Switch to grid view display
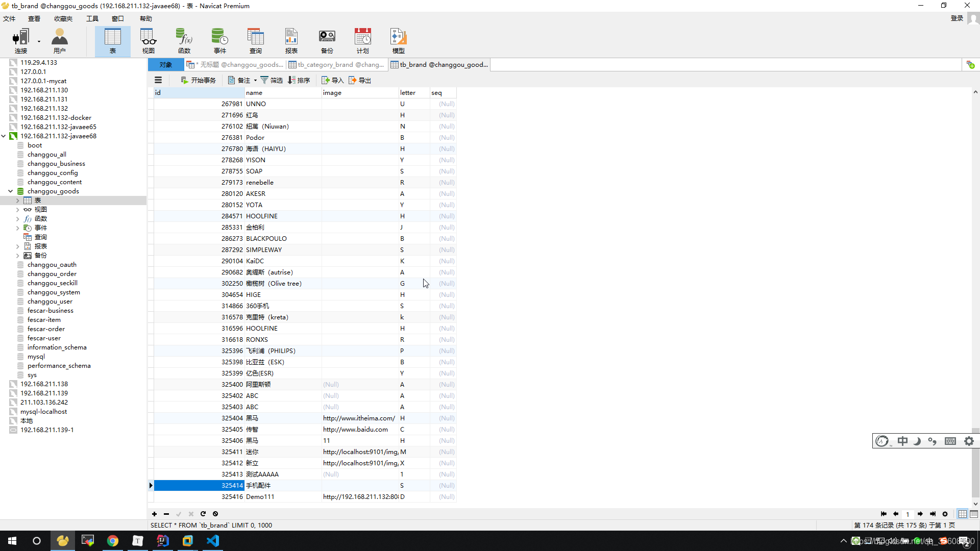The width and height of the screenshot is (980, 551). pos(963,514)
